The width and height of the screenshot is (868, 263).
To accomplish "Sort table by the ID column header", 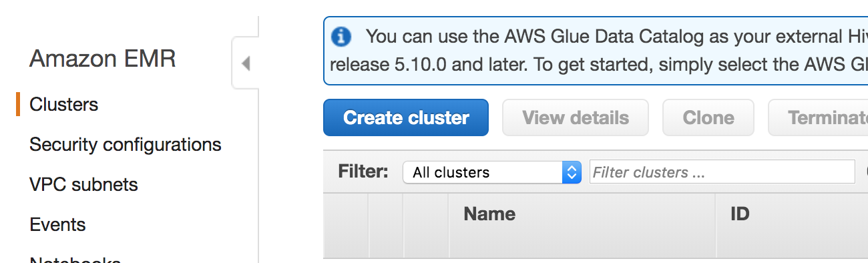I will 740,214.
